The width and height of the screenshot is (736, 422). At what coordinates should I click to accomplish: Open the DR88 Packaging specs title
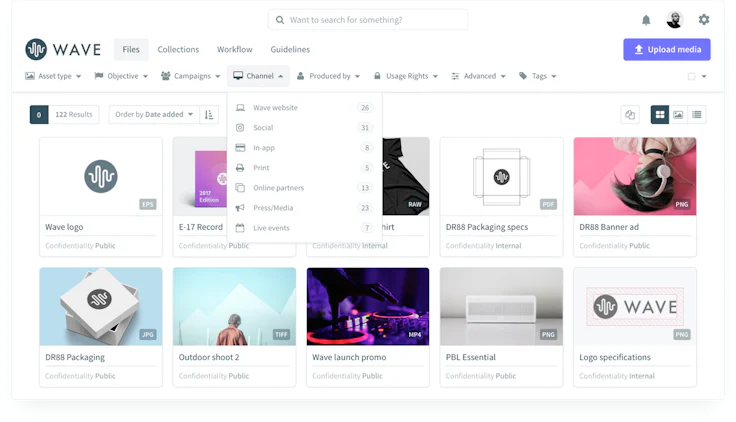[x=487, y=227]
